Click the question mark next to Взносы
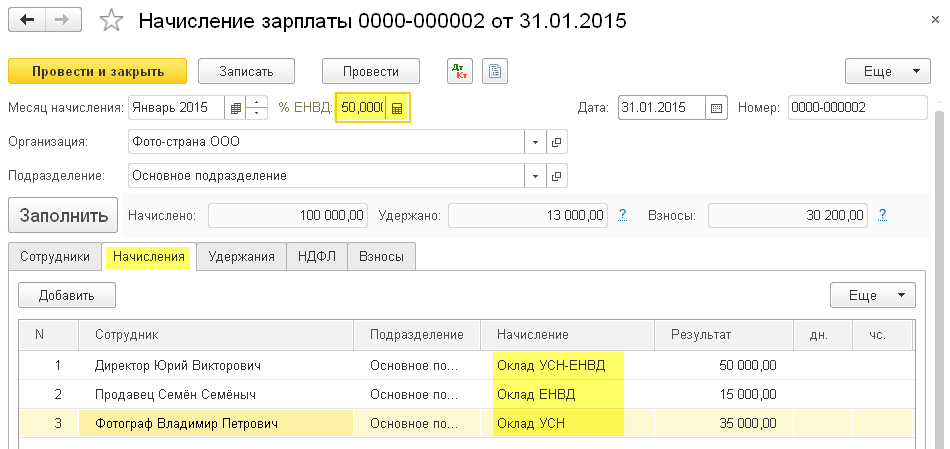 click(882, 215)
